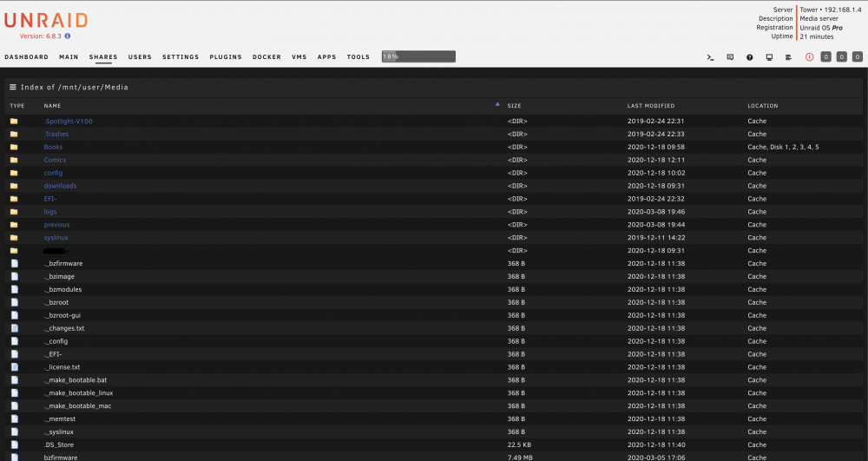Go to the Dashboard tab
The width and height of the screenshot is (868, 461).
click(27, 57)
